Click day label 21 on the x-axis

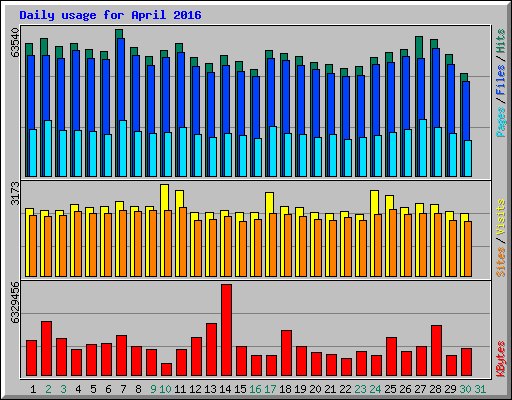(330, 389)
